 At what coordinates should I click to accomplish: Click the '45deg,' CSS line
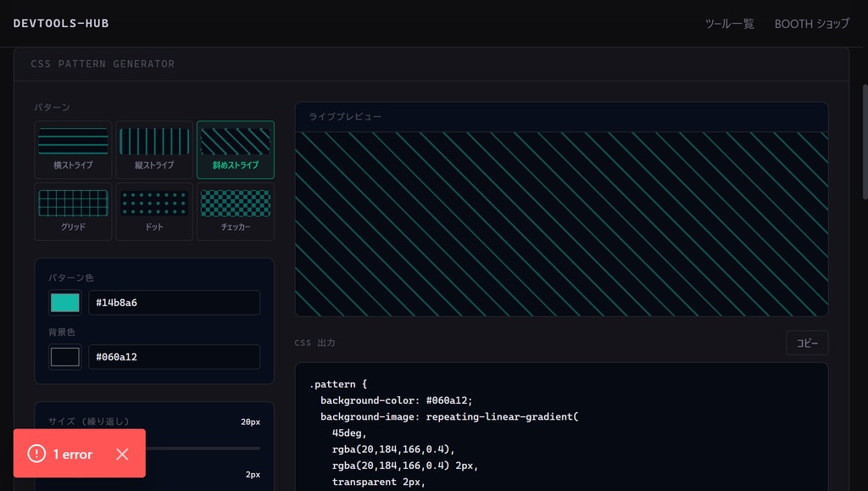click(x=349, y=432)
